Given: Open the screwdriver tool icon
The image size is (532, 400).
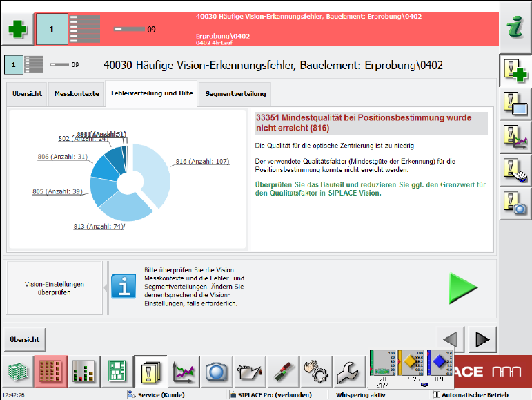Looking at the screenshot, I should point(284,372).
